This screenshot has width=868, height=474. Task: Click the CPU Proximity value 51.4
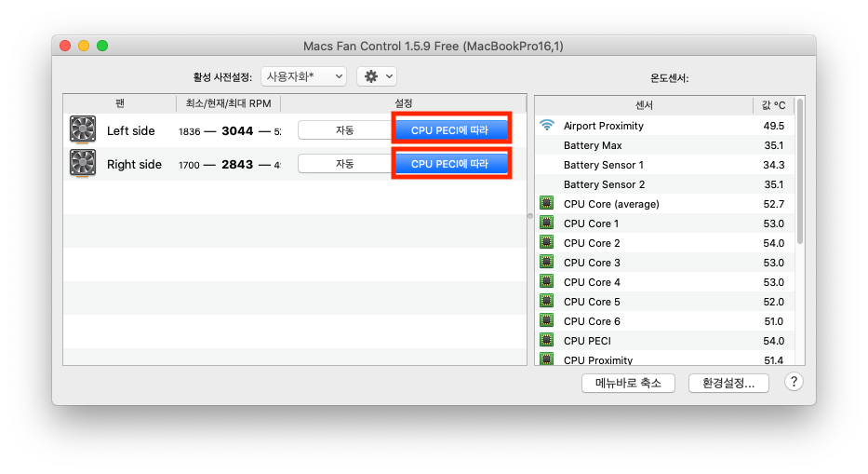point(773,359)
